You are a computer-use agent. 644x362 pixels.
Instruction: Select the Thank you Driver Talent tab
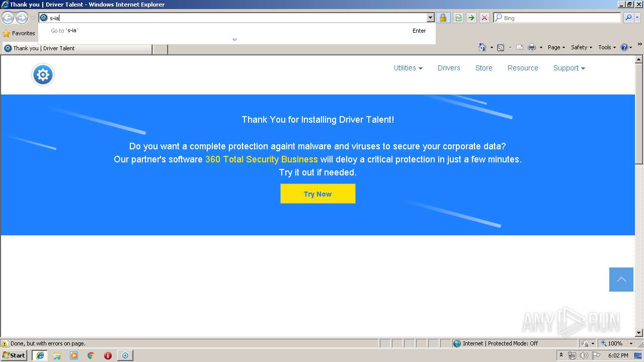76,48
